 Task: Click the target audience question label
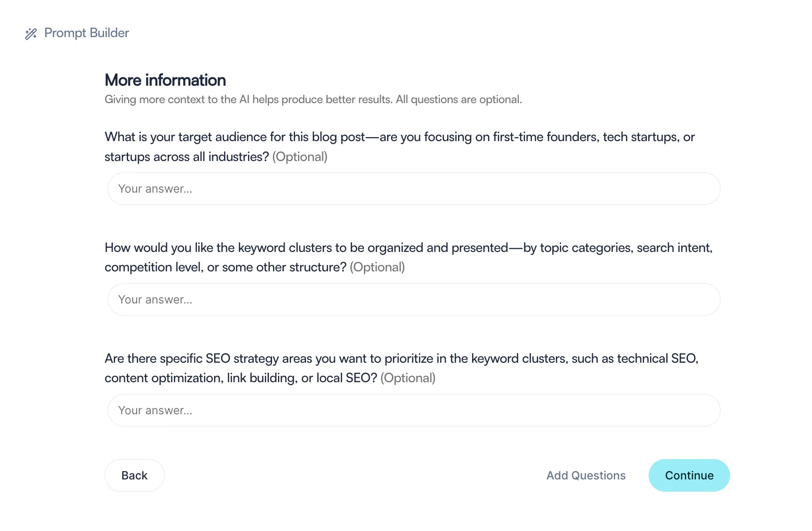click(x=400, y=147)
